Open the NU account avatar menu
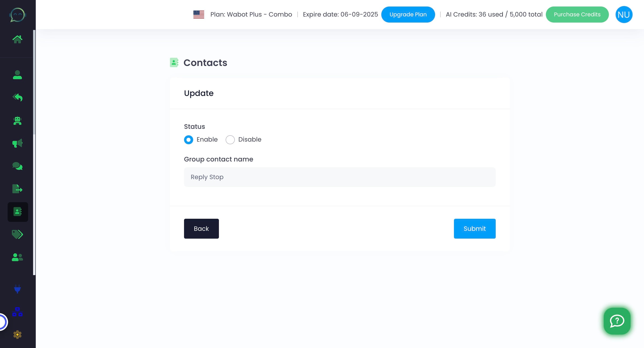This screenshot has width=644, height=348. 624,15
